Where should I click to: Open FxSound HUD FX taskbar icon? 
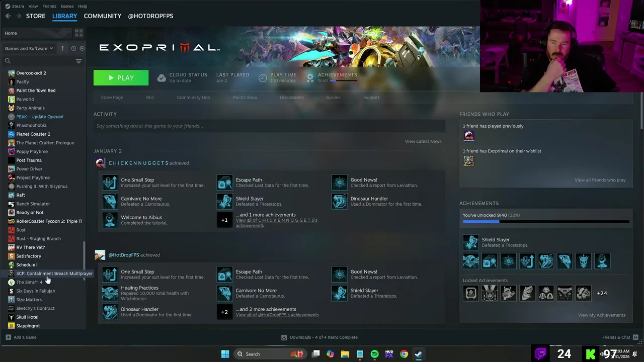pyautogui.click(x=389, y=354)
